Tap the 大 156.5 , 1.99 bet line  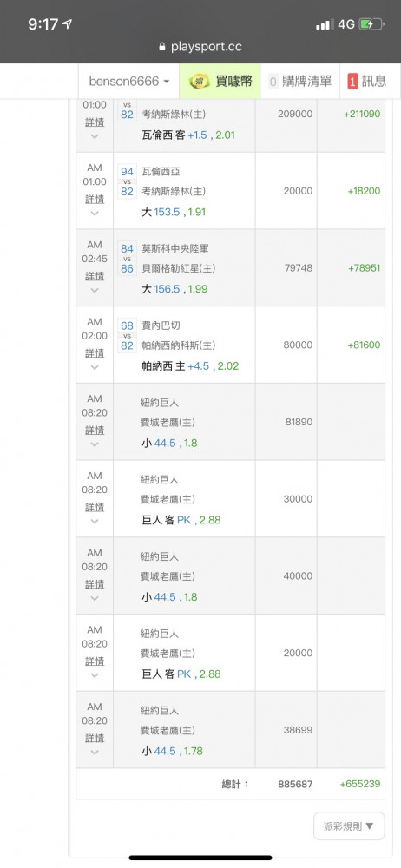[175, 289]
